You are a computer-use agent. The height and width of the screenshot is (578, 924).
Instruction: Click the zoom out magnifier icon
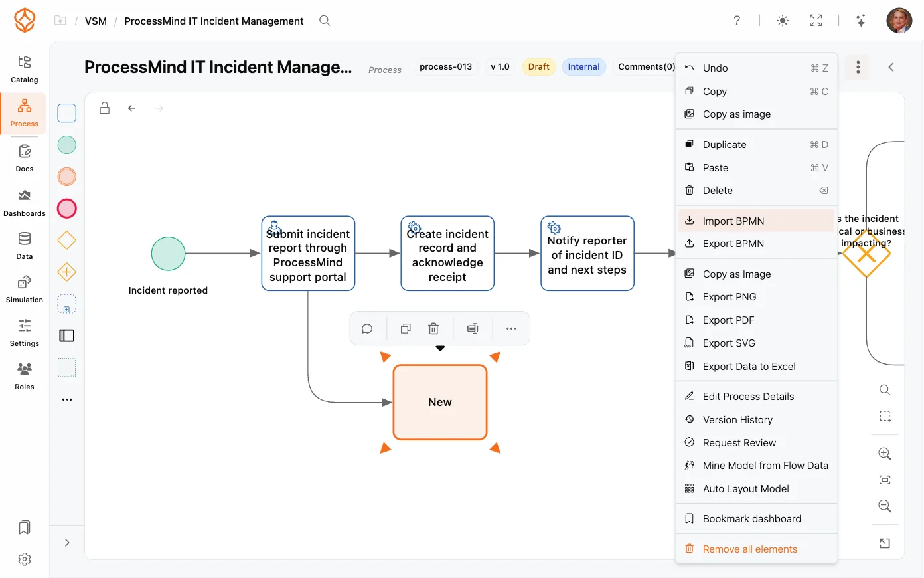pos(885,506)
